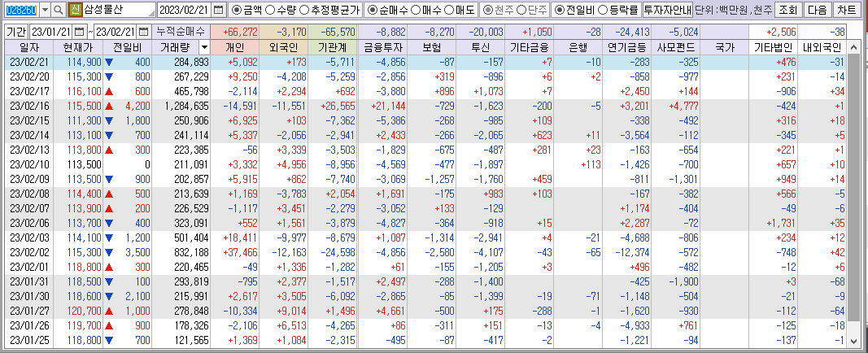Select the 23/01/25 date row
The height and width of the screenshot is (353, 868).
coord(426,340)
